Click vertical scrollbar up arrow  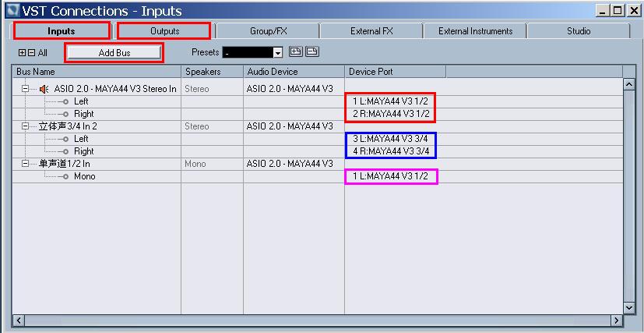click(x=628, y=84)
